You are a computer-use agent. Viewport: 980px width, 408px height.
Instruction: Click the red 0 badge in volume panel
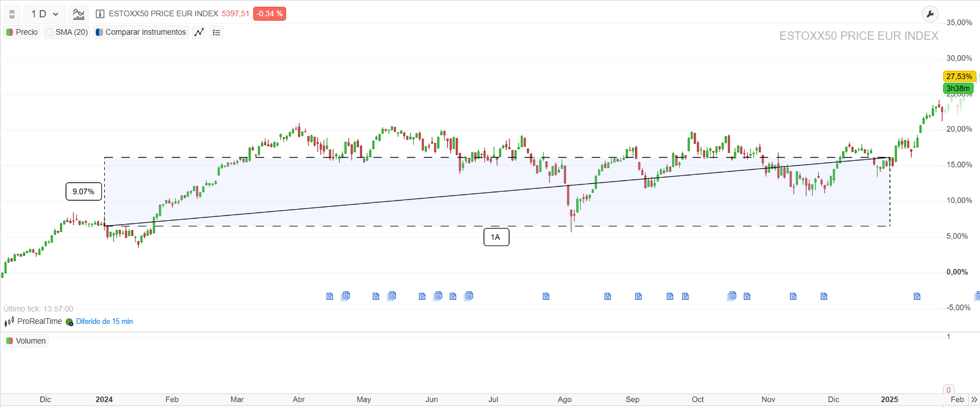tap(949, 390)
